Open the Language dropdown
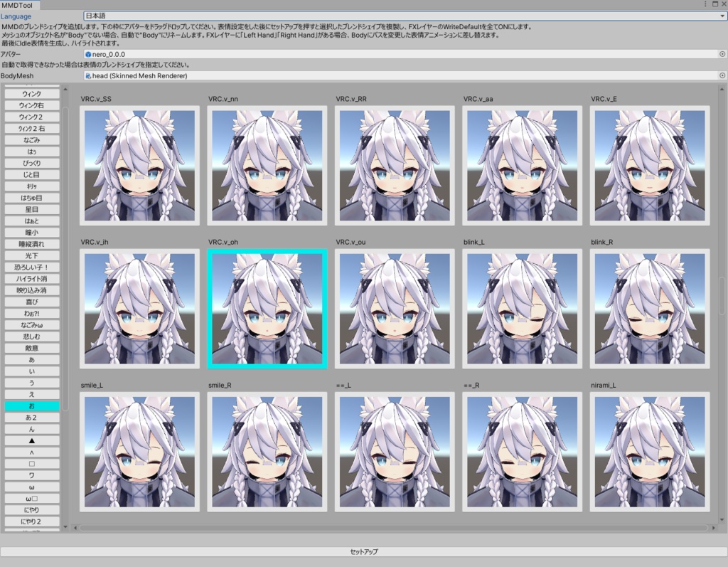Image resolution: width=728 pixels, height=567 pixels. click(x=405, y=16)
